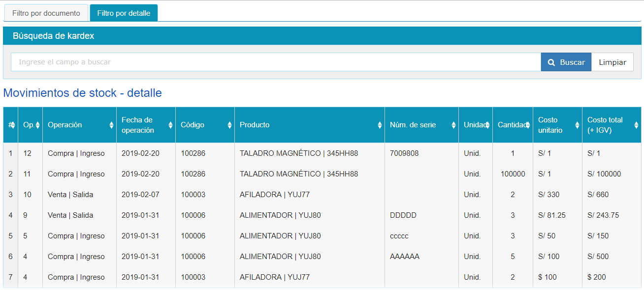Click sort arrows in Unidad header
Image resolution: width=644 pixels, height=290 pixels.
487,125
